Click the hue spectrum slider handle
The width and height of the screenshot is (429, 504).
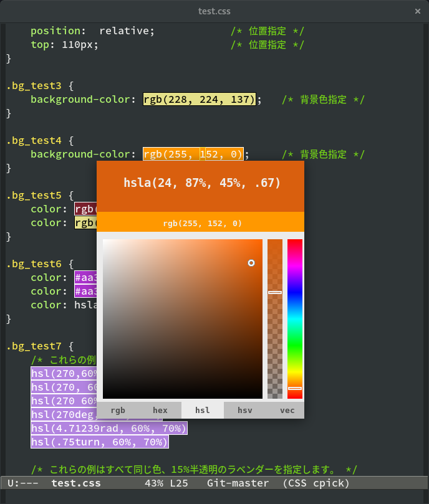point(295,388)
